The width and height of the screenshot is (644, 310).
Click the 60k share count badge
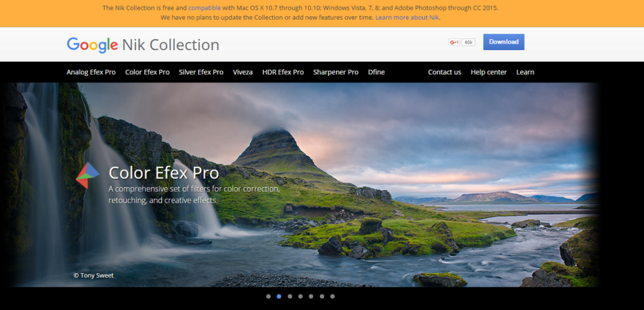469,42
